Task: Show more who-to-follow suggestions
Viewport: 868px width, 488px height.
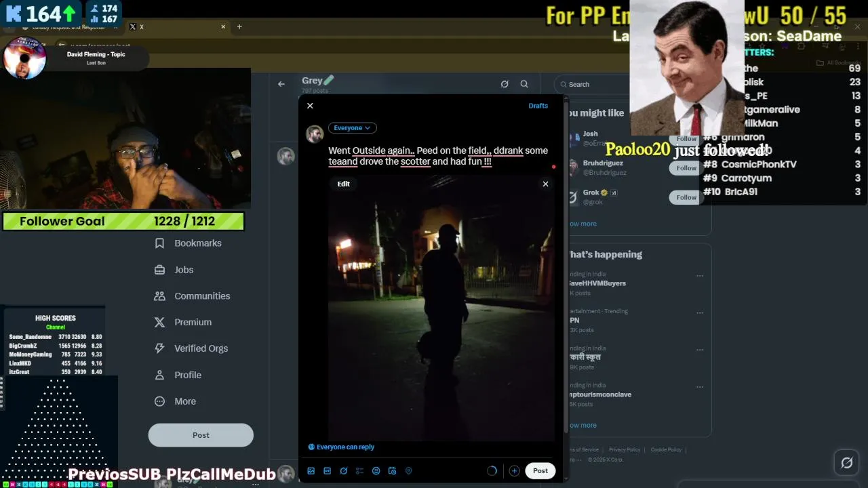Action: (583, 224)
